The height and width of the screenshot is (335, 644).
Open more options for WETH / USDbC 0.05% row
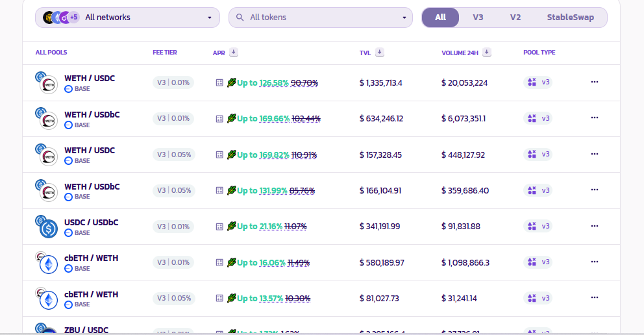point(594,190)
